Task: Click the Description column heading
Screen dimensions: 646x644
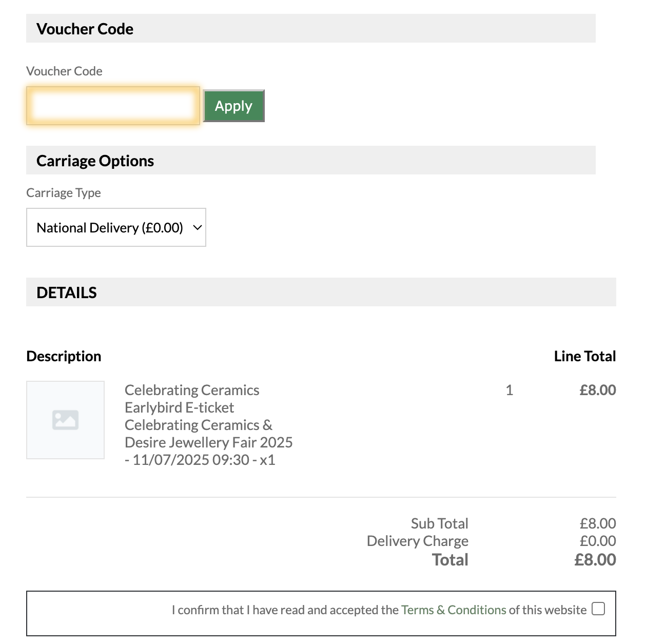Action: click(64, 356)
